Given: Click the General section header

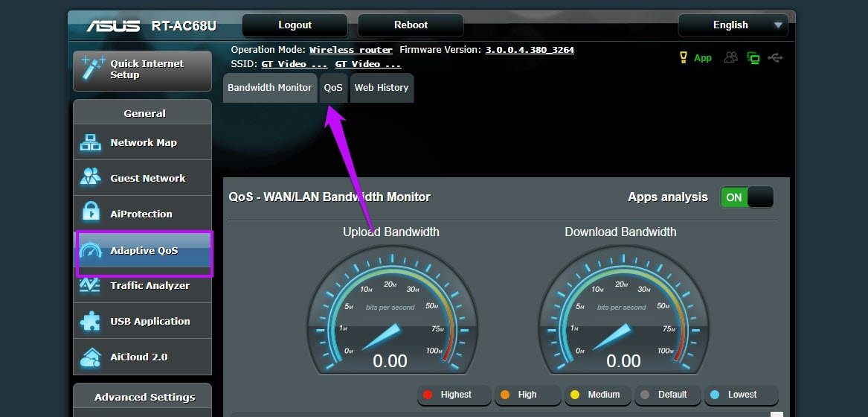Looking at the screenshot, I should pyautogui.click(x=142, y=113).
